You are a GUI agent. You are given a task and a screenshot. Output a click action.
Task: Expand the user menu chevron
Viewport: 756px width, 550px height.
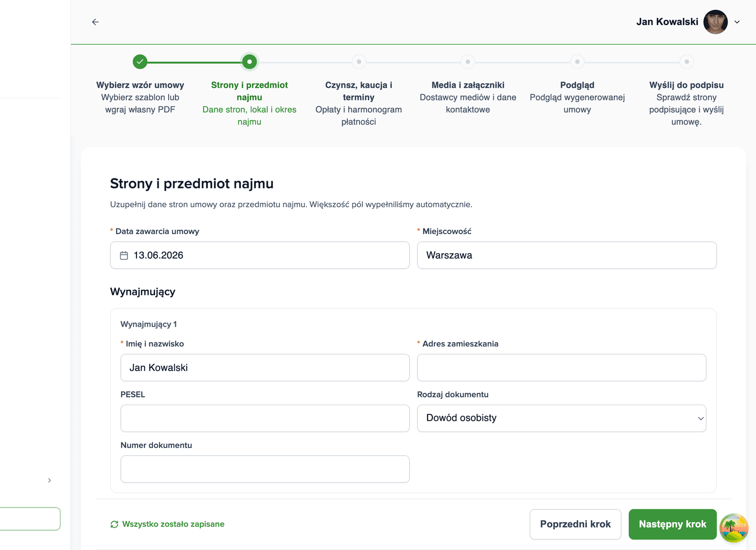tap(737, 22)
